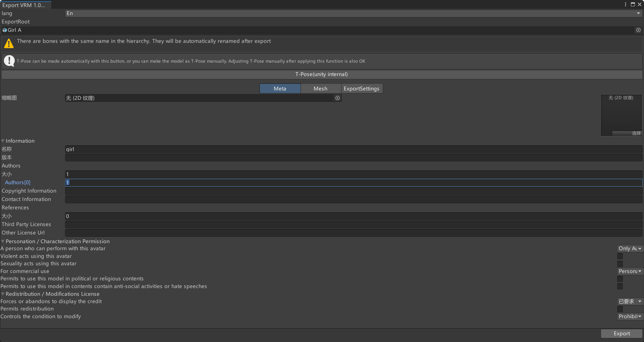The image size is (644, 342).
Task: Click the References 大小 size field
Action: point(354,216)
